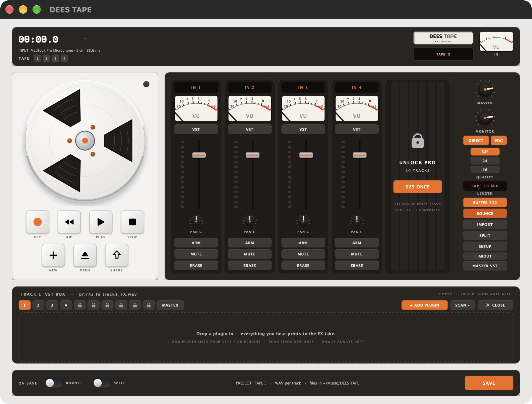
Task: Open the SCAN dropdown menu
Action: pos(463,305)
